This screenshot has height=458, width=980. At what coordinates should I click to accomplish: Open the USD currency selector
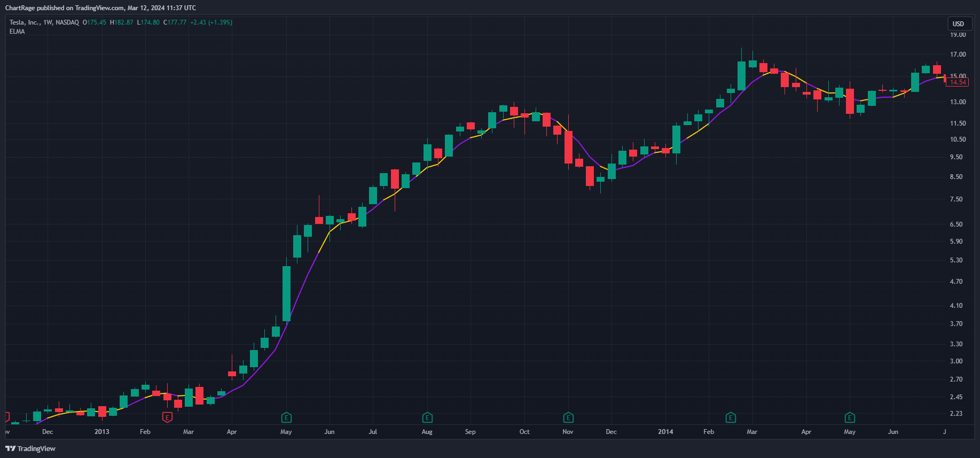(x=959, y=24)
